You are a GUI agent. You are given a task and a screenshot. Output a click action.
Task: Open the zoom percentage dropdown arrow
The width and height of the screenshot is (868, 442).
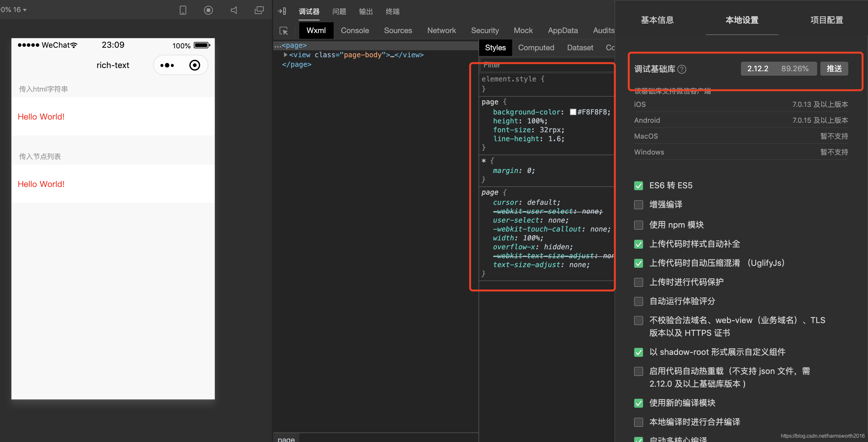coord(24,10)
